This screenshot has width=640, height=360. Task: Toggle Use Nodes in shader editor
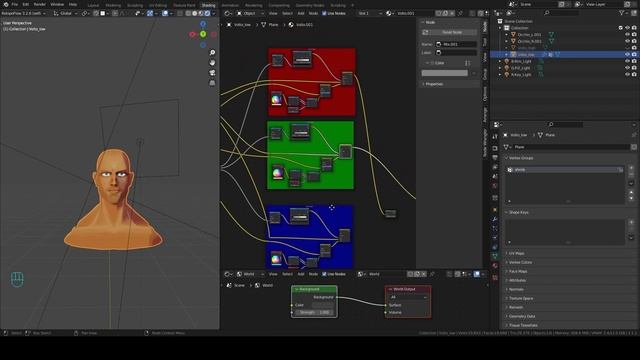tap(333, 13)
